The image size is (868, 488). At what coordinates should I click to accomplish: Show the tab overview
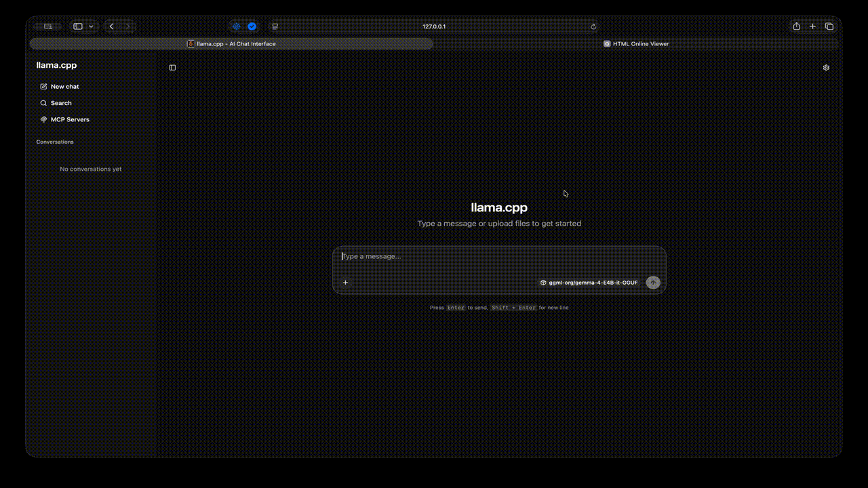(829, 26)
